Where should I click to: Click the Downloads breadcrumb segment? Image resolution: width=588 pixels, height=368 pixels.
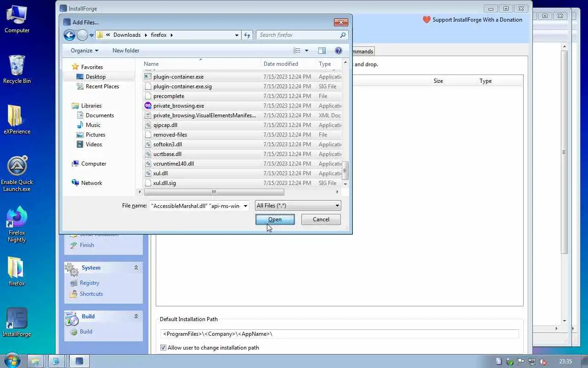coord(127,35)
